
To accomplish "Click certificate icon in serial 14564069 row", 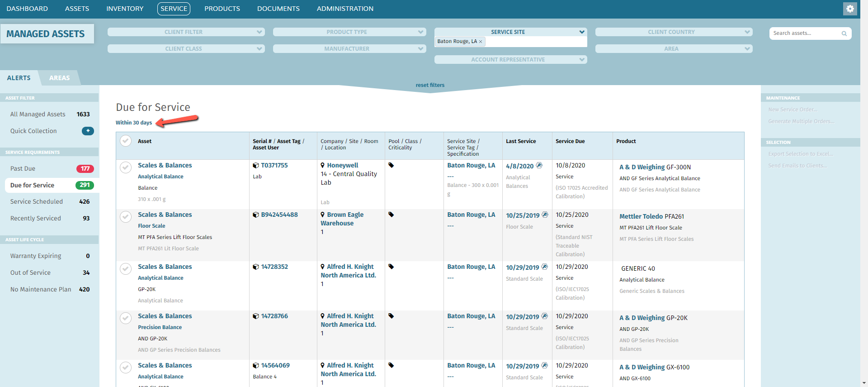I will (x=545, y=366).
